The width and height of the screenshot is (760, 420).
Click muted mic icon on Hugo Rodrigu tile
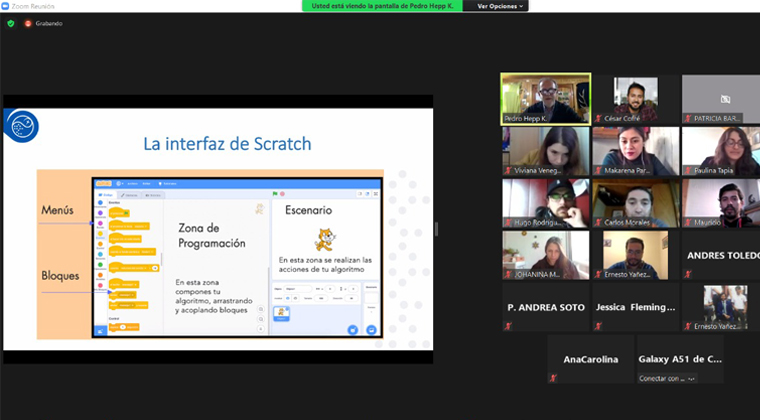pos(508,222)
